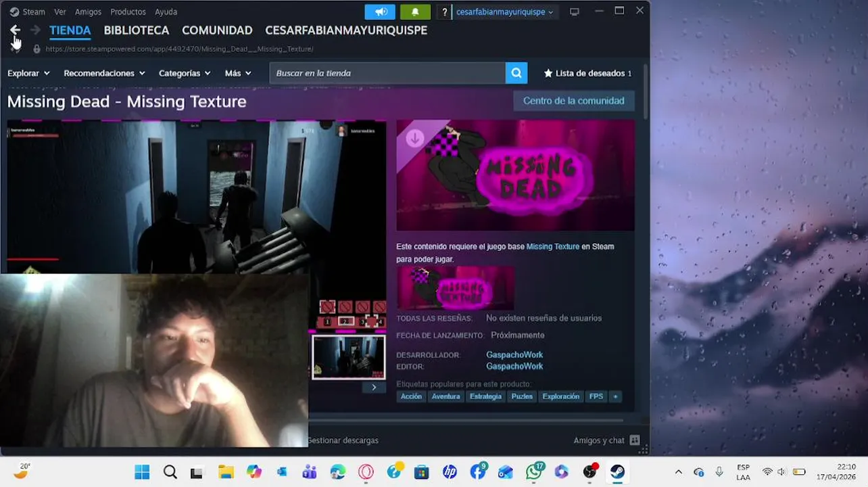The image size is (868, 487).
Task: Select the Puzles tag
Action: tap(522, 396)
